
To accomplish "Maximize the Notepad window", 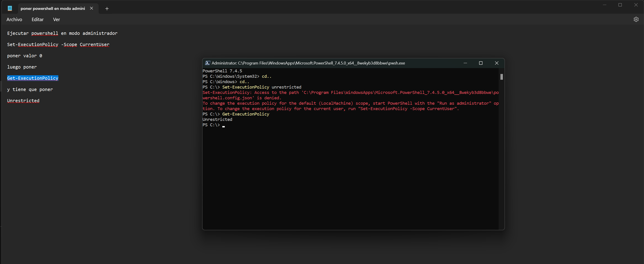I will 620,5.
